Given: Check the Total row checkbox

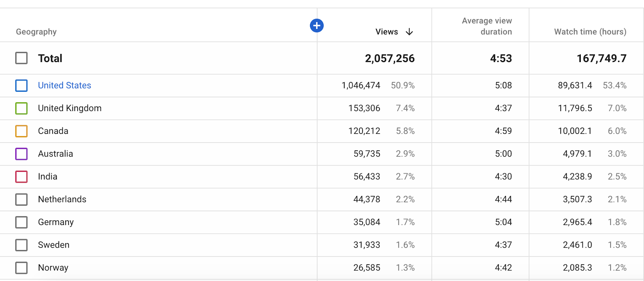Looking at the screenshot, I should point(21,58).
